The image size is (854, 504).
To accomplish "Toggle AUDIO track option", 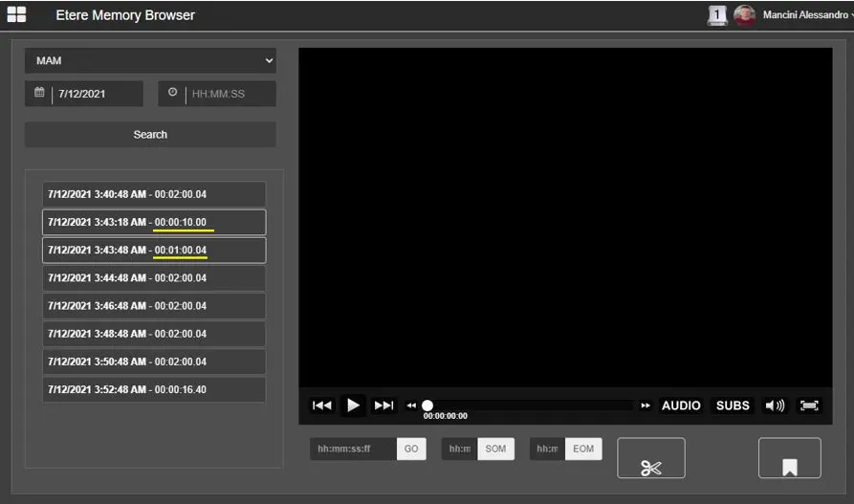I will pyautogui.click(x=681, y=405).
